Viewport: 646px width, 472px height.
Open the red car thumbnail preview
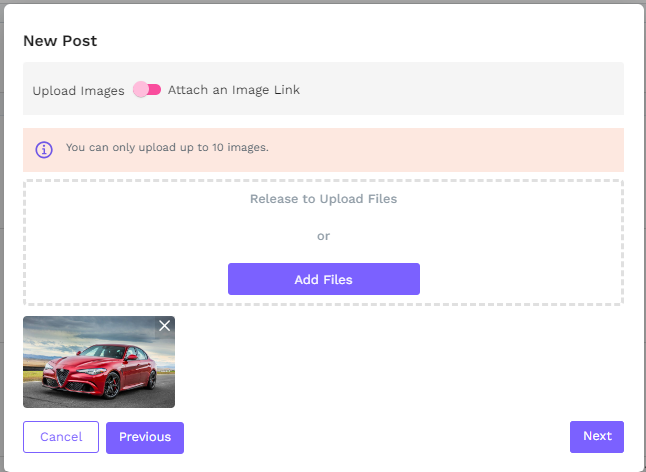[x=99, y=362]
